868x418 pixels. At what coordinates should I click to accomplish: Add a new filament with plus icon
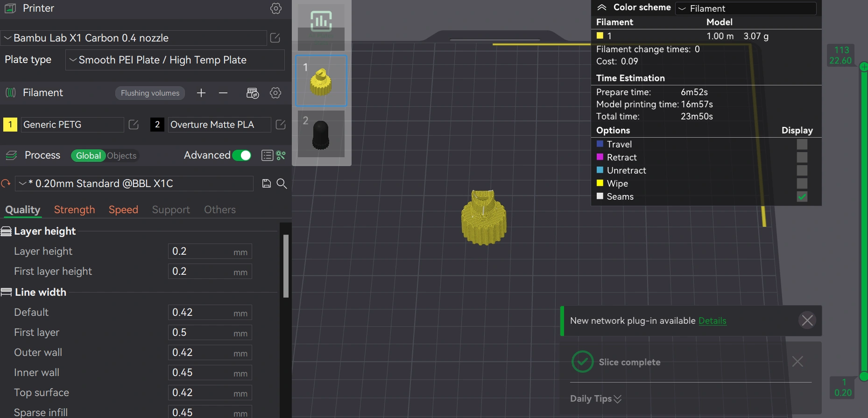click(201, 93)
